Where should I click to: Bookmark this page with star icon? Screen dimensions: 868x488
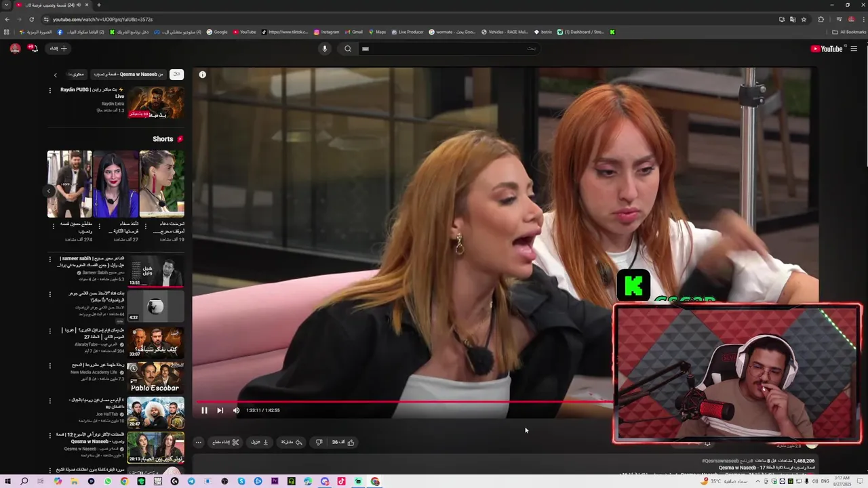pyautogui.click(x=804, y=20)
